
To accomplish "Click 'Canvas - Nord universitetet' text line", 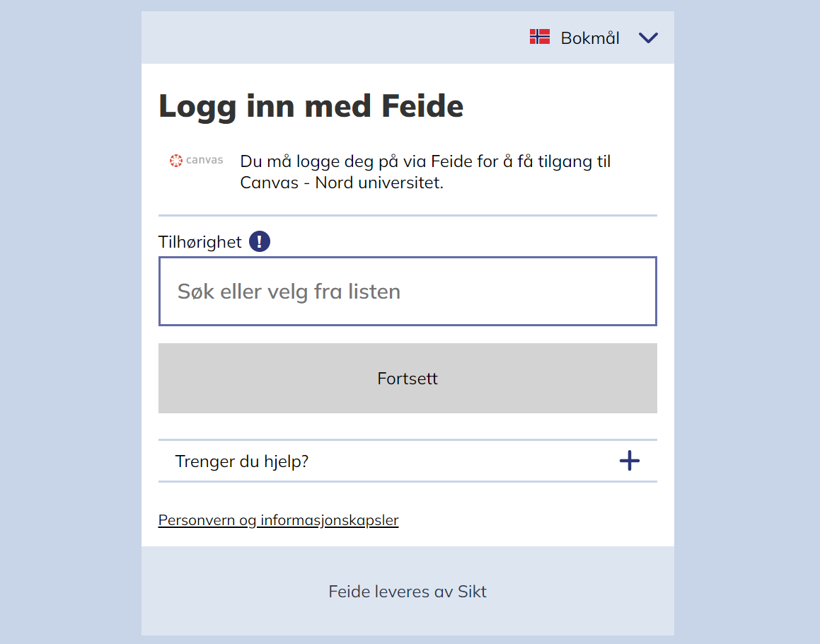I will [342, 183].
